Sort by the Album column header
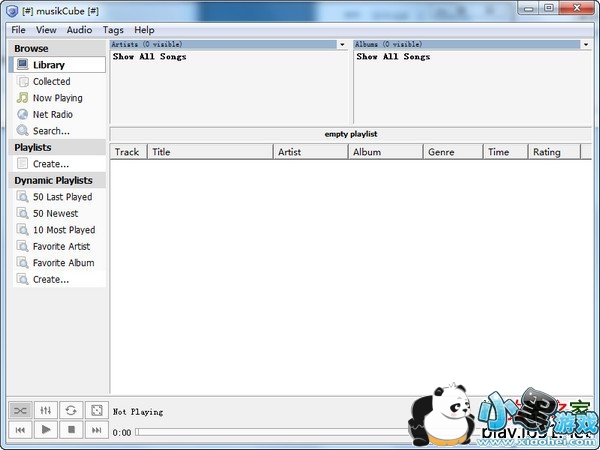 (385, 152)
